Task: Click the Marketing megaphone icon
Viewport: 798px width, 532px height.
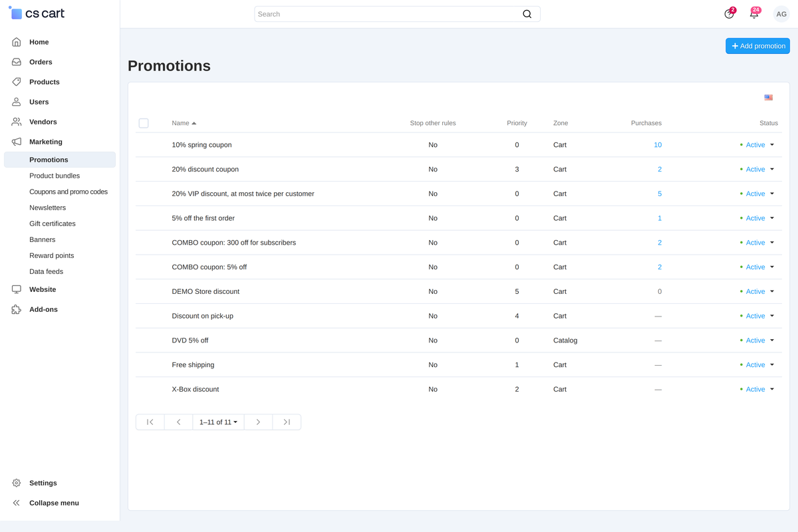Action: [x=17, y=142]
